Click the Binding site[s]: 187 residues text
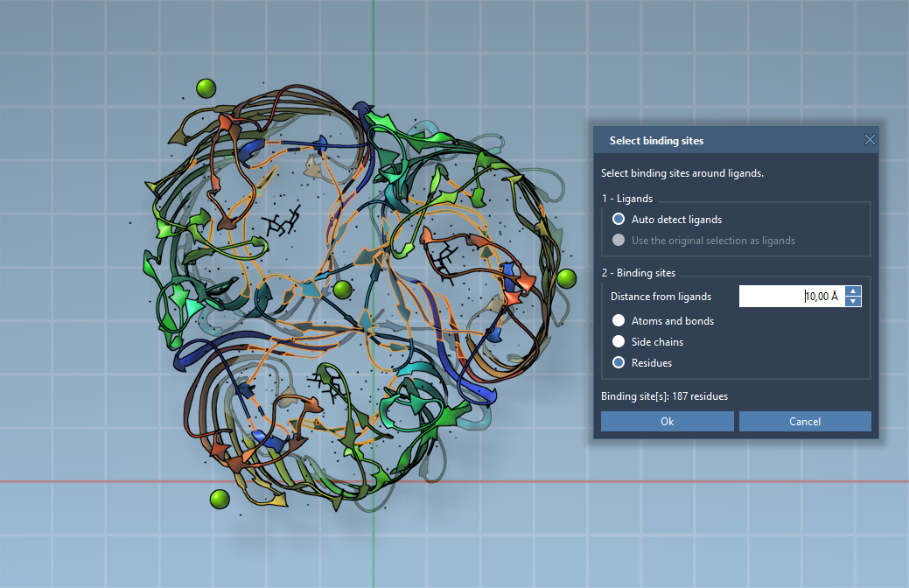Screen dimensions: 909x588 (664, 396)
